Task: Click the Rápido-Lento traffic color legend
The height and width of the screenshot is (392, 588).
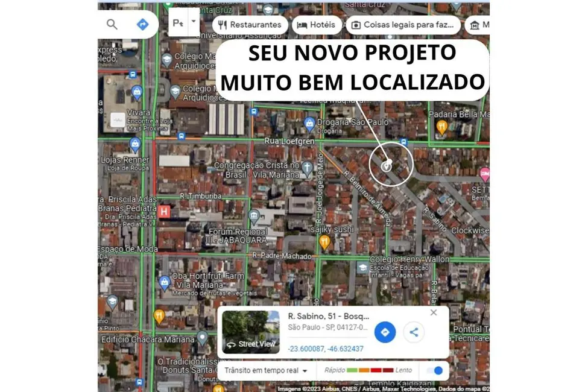Action: pos(370,370)
